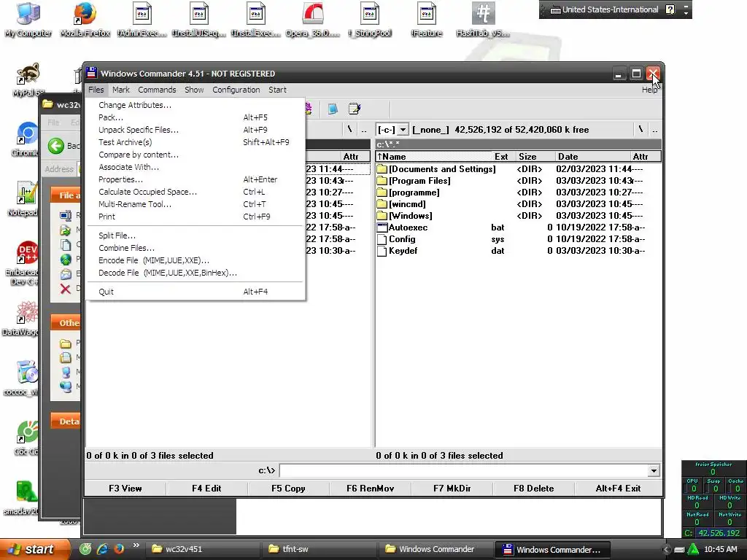This screenshot has height=560, width=747.
Task: Launch Internet Explorer from quick launch
Action: tap(102, 549)
